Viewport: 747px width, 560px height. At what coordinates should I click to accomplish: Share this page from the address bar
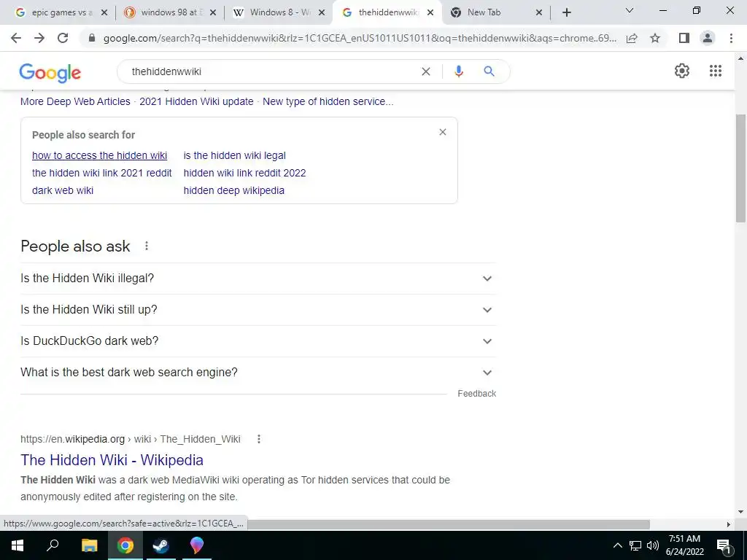coord(632,38)
